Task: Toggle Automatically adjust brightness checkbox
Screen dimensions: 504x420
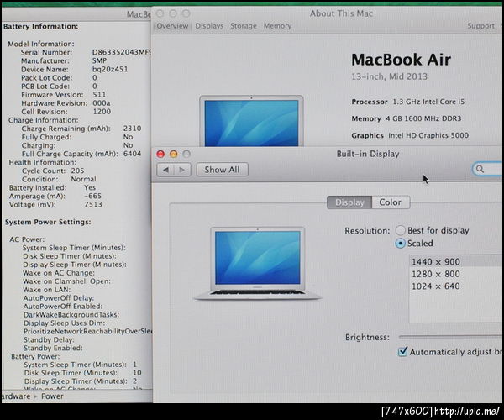Action: tap(402, 352)
